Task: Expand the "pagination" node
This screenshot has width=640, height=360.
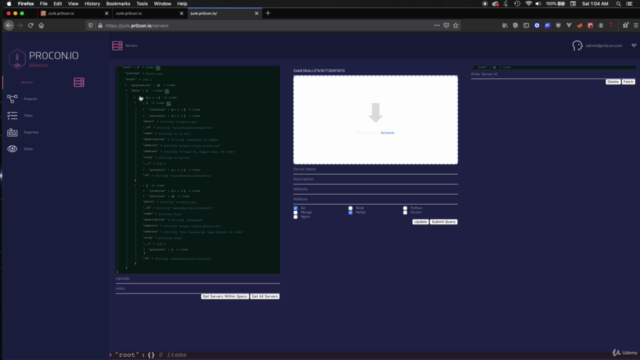Action: [126, 85]
